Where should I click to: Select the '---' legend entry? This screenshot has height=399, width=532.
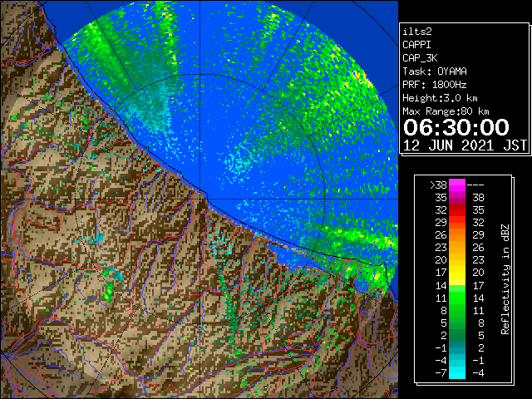(x=475, y=185)
